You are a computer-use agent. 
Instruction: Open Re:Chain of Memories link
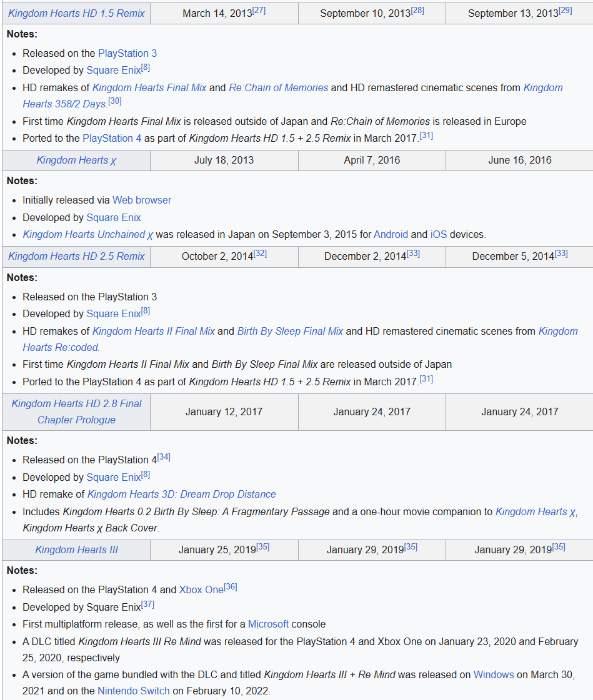click(x=279, y=88)
